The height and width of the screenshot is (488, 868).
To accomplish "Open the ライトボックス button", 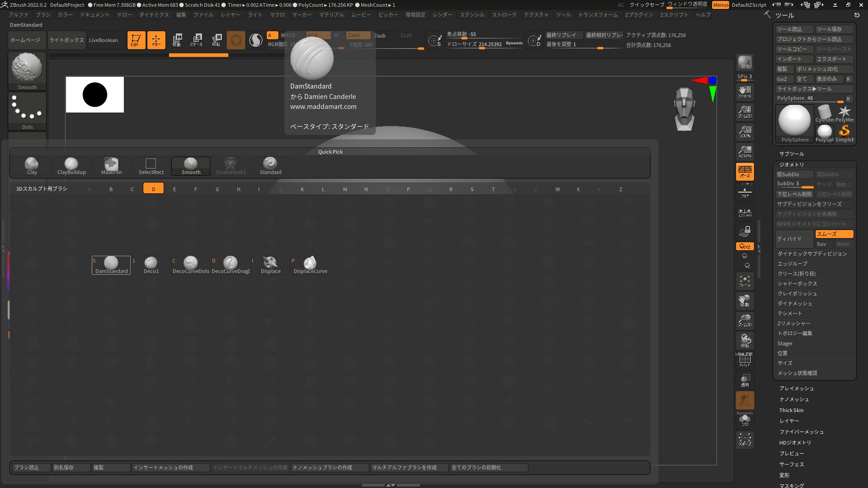I will (66, 40).
